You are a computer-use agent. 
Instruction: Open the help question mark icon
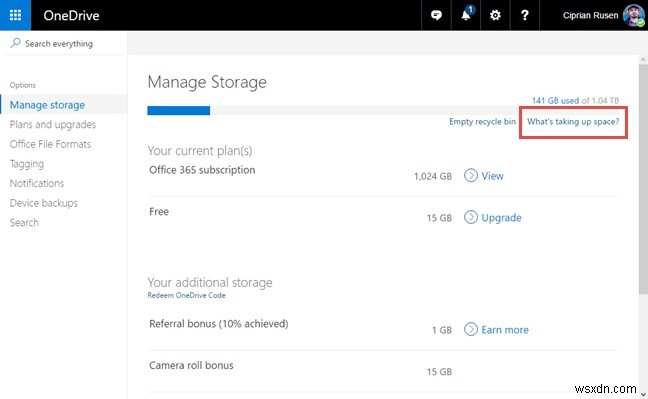coord(524,15)
